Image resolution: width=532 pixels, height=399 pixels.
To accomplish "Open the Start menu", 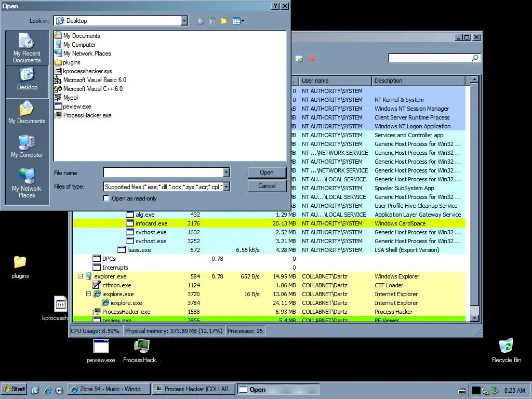I will 14,389.
